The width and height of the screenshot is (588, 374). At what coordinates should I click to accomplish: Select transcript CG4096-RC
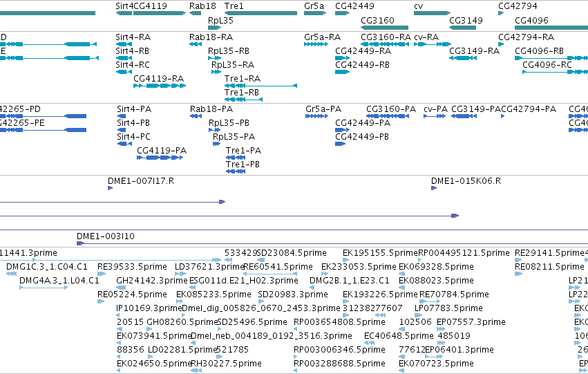pyautogui.click(x=555, y=72)
